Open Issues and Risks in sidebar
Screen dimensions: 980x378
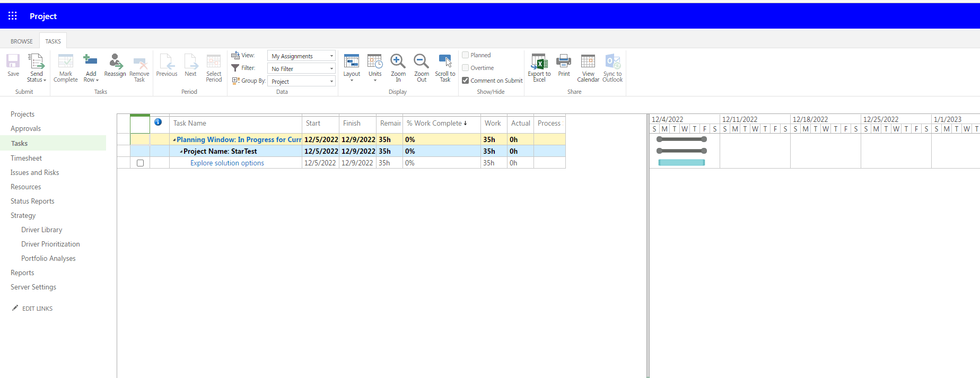pyautogui.click(x=34, y=172)
